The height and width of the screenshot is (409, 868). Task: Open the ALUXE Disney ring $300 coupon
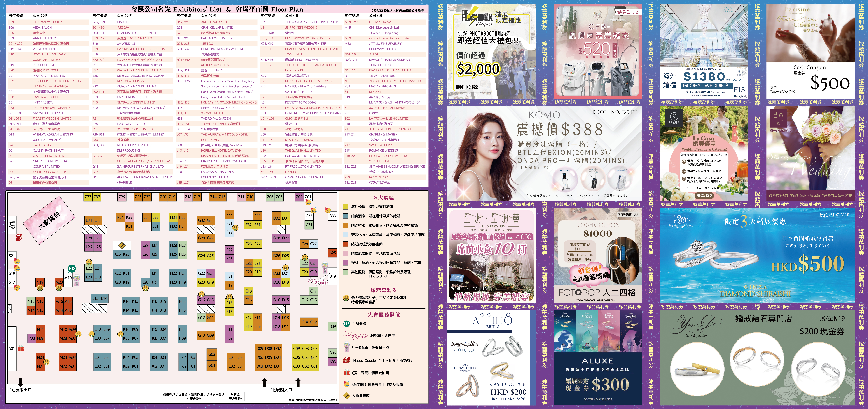(598, 358)
